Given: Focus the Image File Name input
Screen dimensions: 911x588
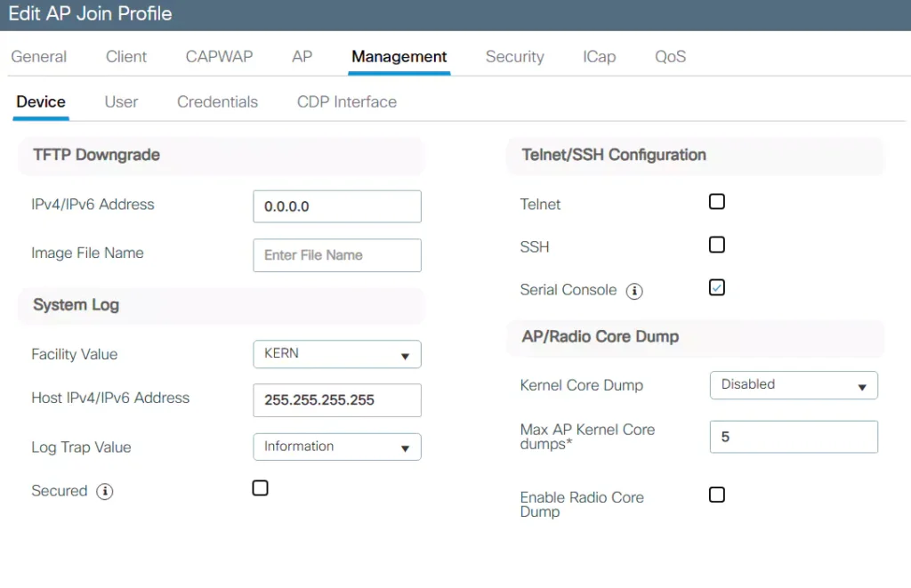Looking at the screenshot, I should [x=336, y=255].
